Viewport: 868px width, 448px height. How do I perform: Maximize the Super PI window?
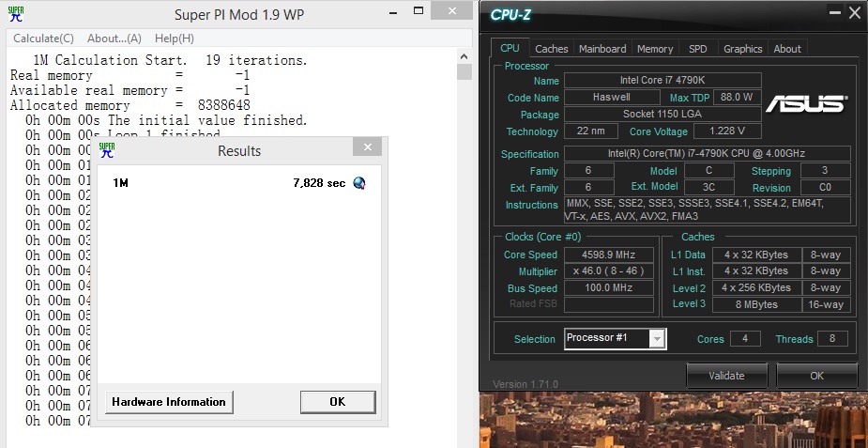pos(419,10)
